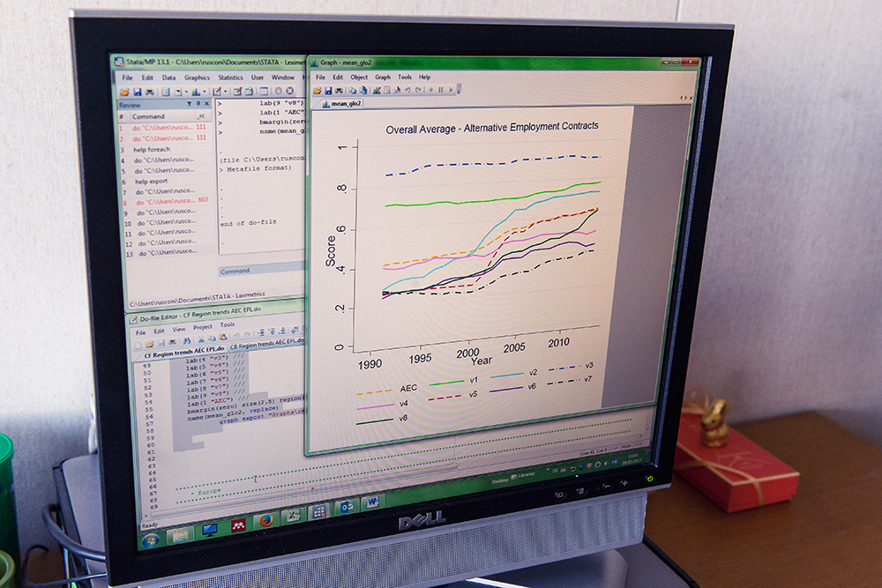Select 'help foreach' in Review history
Screen dimensions: 882x588
point(152,149)
